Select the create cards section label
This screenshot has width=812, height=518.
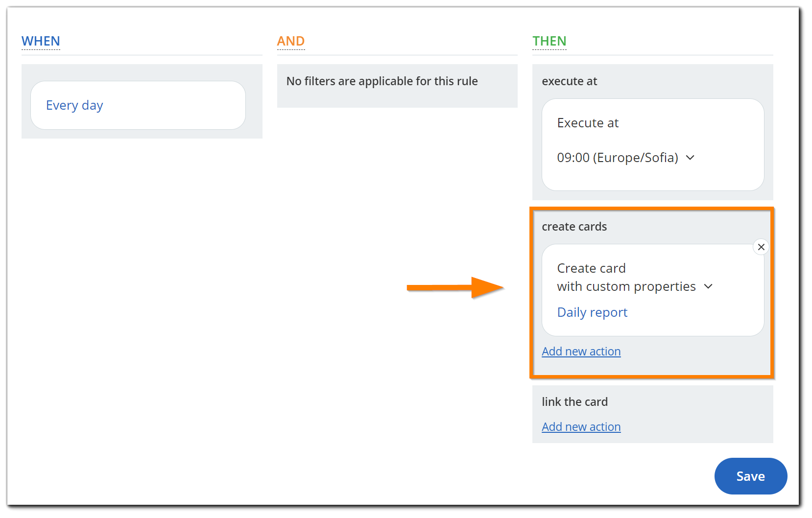pyautogui.click(x=574, y=227)
